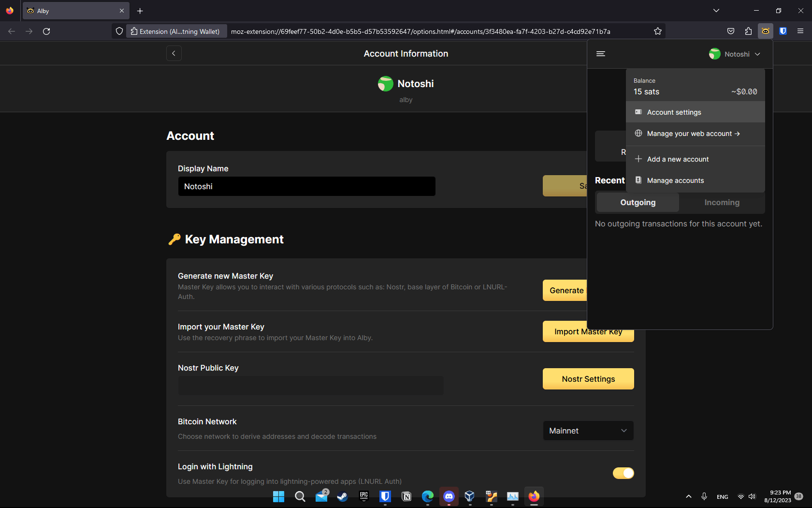Click the Display Name input field
812x508 pixels.
tap(306, 186)
